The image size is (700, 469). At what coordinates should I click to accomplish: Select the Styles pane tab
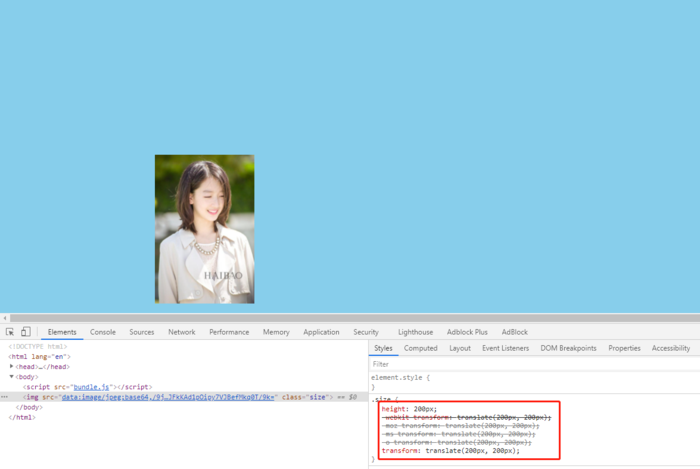click(383, 348)
